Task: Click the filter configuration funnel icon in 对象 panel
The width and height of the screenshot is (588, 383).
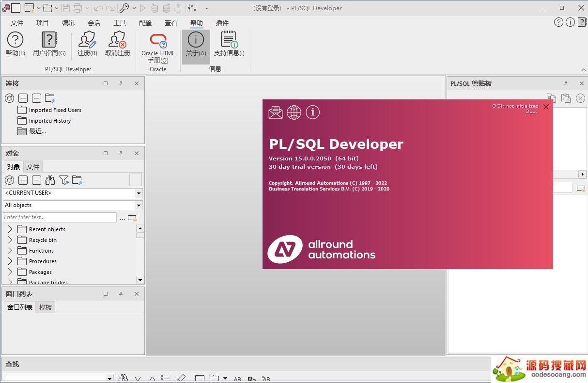Action: click(x=63, y=180)
